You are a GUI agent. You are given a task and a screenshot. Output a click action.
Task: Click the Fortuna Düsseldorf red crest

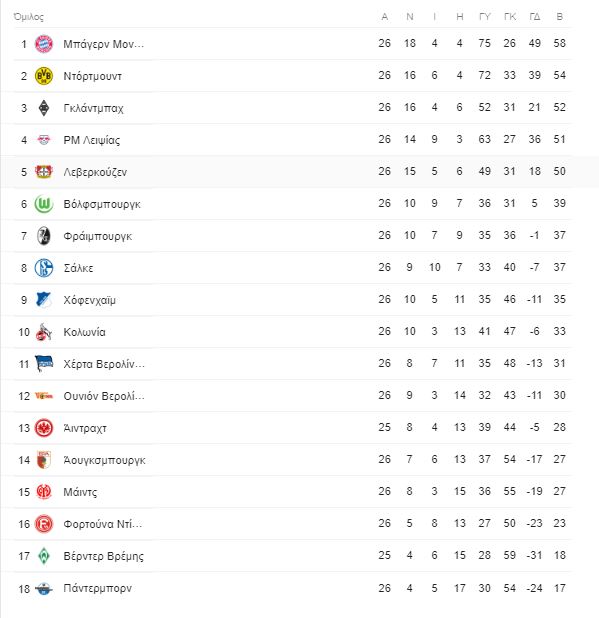(x=44, y=524)
